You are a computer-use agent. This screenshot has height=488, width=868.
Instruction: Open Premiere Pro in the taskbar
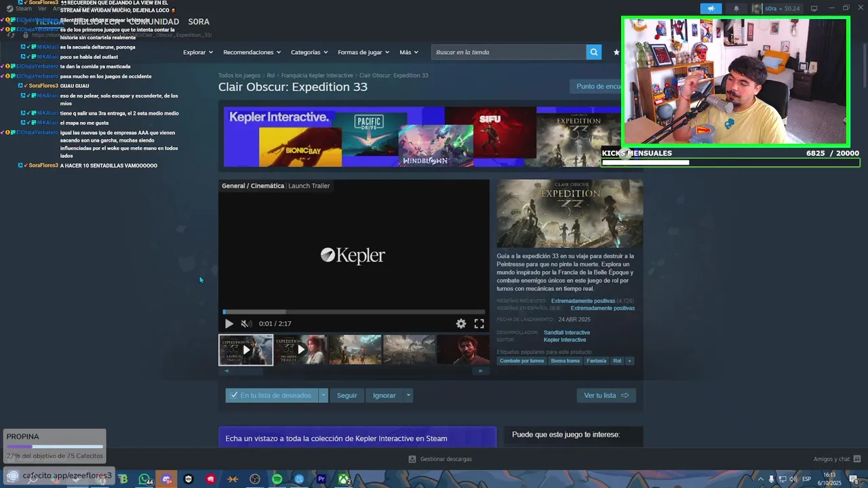coord(321,479)
